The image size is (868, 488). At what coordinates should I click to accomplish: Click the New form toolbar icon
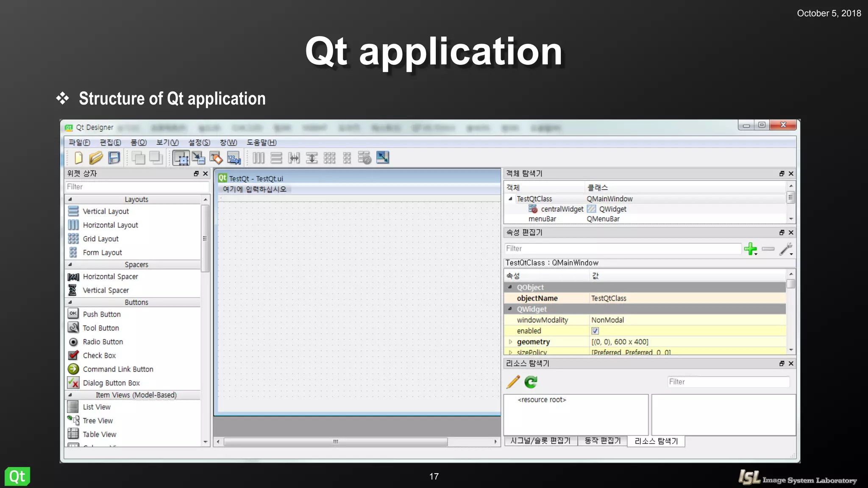point(78,158)
